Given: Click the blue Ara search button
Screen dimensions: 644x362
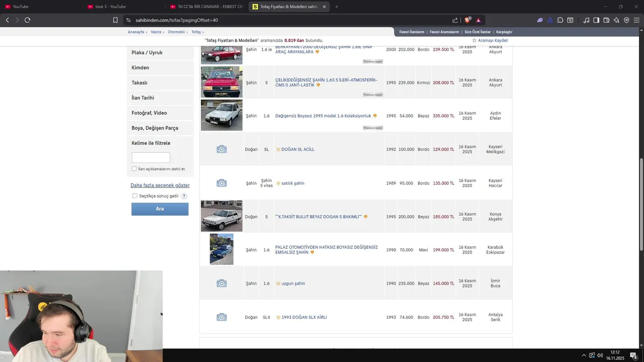Looking at the screenshot, I should [x=160, y=209].
